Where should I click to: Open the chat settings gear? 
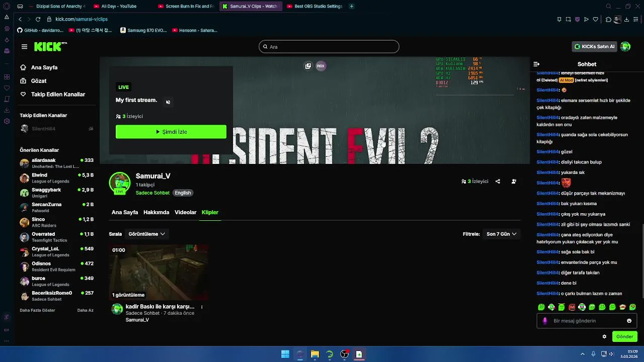pos(604,337)
